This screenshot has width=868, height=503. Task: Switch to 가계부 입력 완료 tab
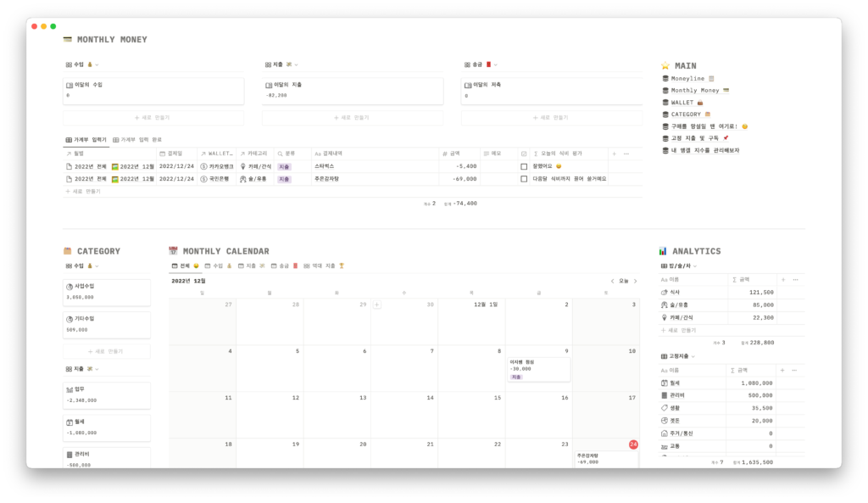136,139
